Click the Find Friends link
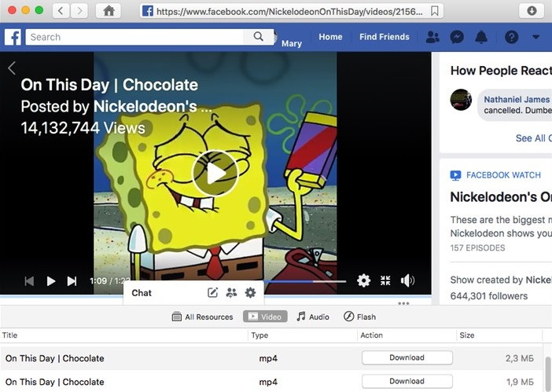Screen dimensions: 552x392 [x=384, y=37]
